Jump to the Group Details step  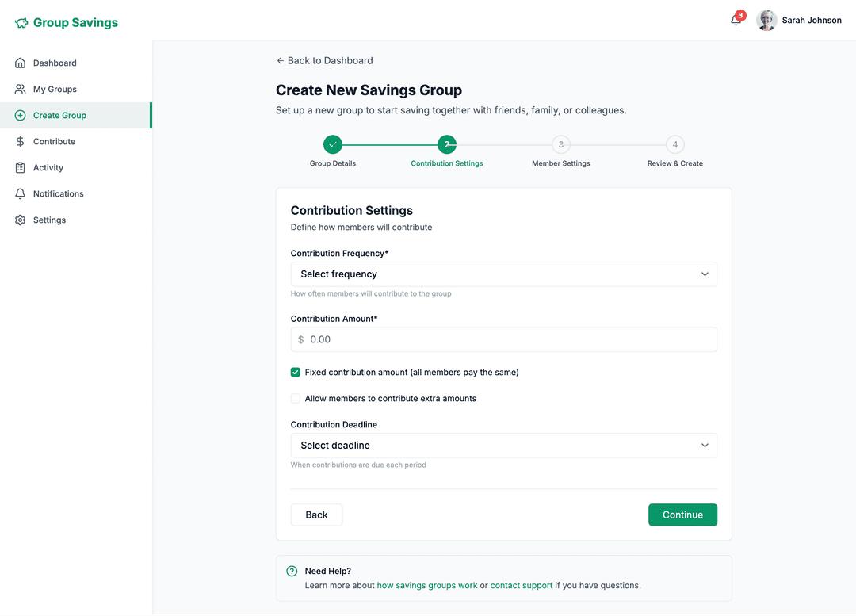tap(332, 144)
